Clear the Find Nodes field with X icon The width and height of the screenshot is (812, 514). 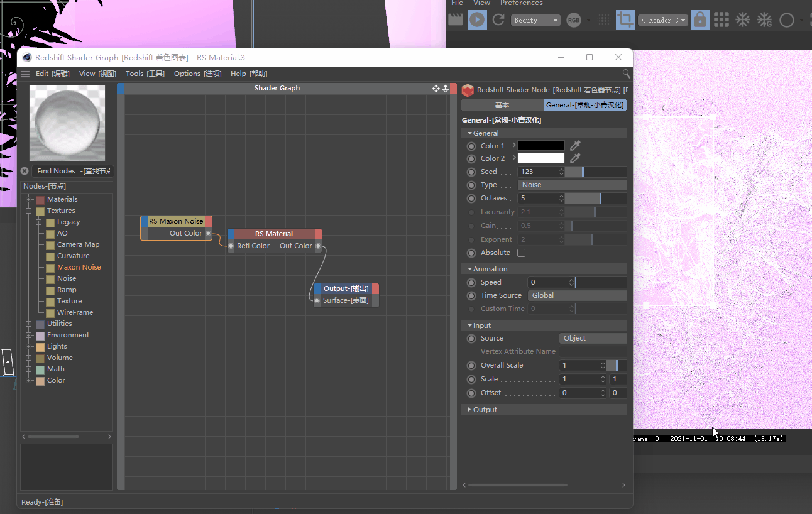click(25, 171)
